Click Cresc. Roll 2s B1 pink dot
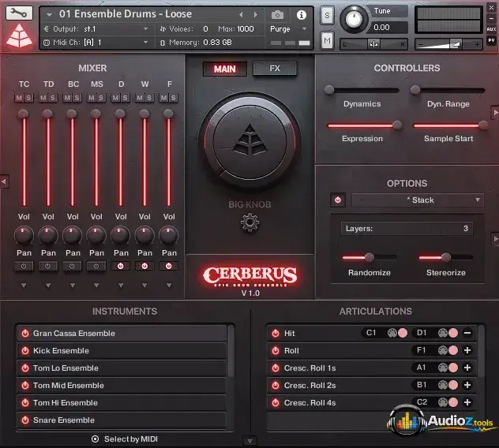 click(x=453, y=385)
